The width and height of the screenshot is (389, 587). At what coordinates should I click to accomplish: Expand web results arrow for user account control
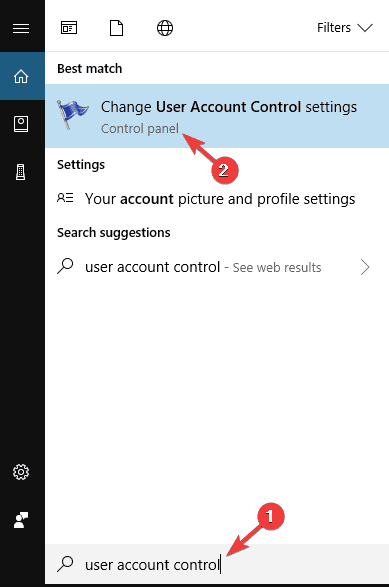[x=365, y=267]
